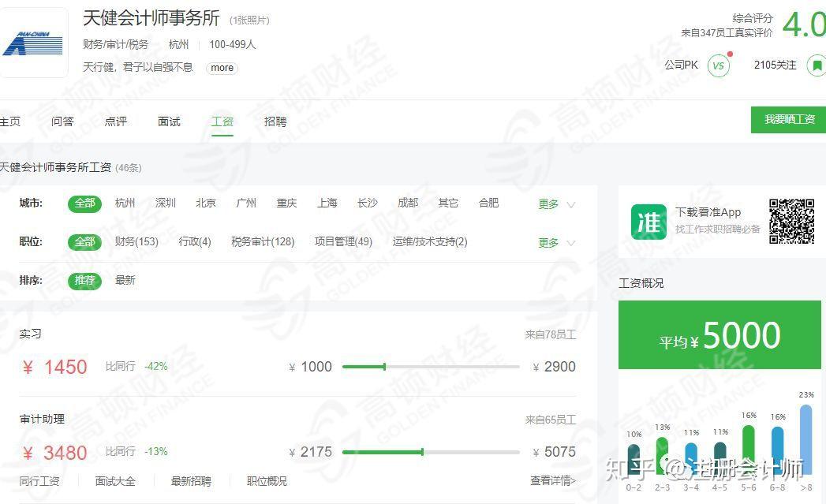Click the VS company PK icon
The image size is (826, 504).
[718, 65]
